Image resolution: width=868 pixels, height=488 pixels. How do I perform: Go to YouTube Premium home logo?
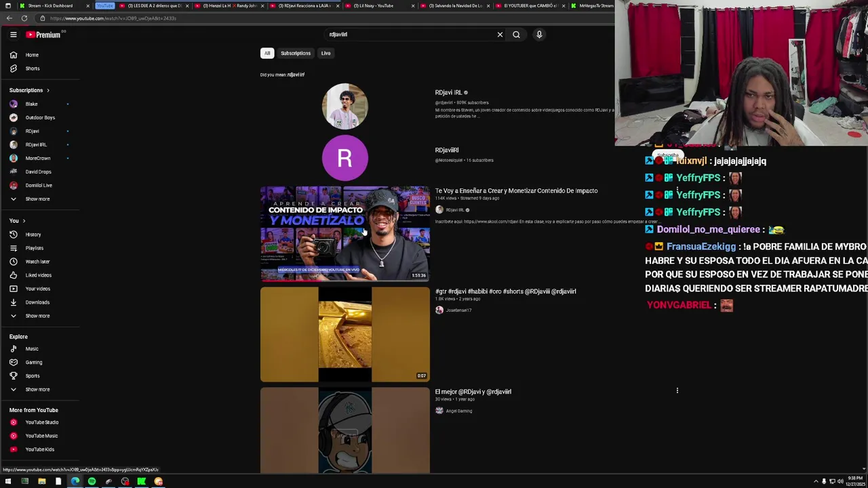coord(43,35)
